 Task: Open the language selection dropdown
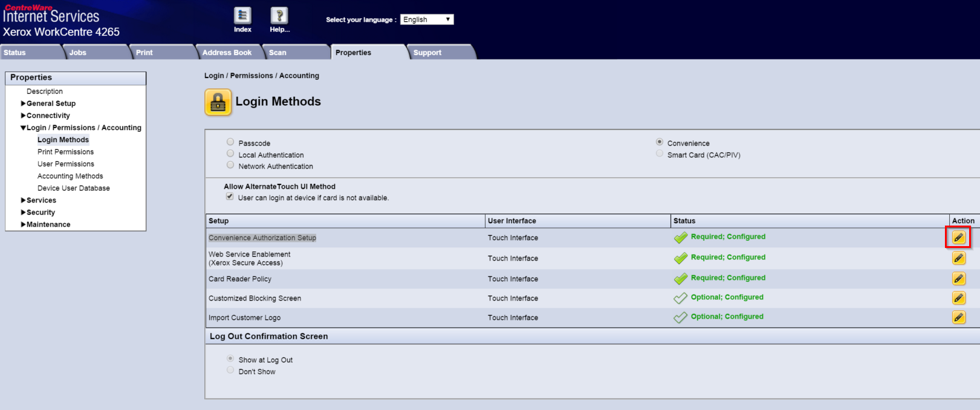point(427,19)
